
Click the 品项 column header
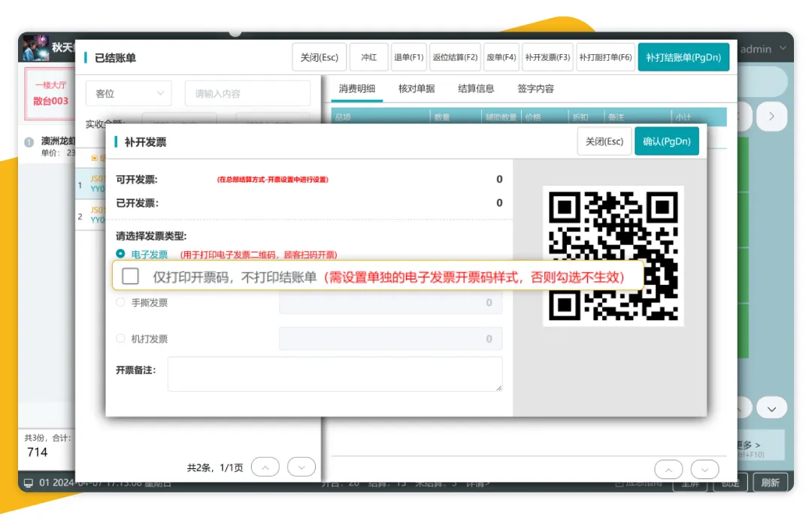point(380,117)
